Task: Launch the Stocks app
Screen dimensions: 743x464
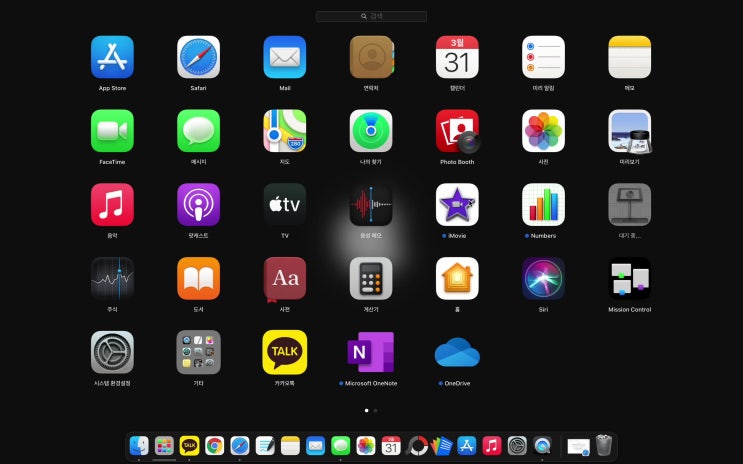Action: [x=112, y=279]
